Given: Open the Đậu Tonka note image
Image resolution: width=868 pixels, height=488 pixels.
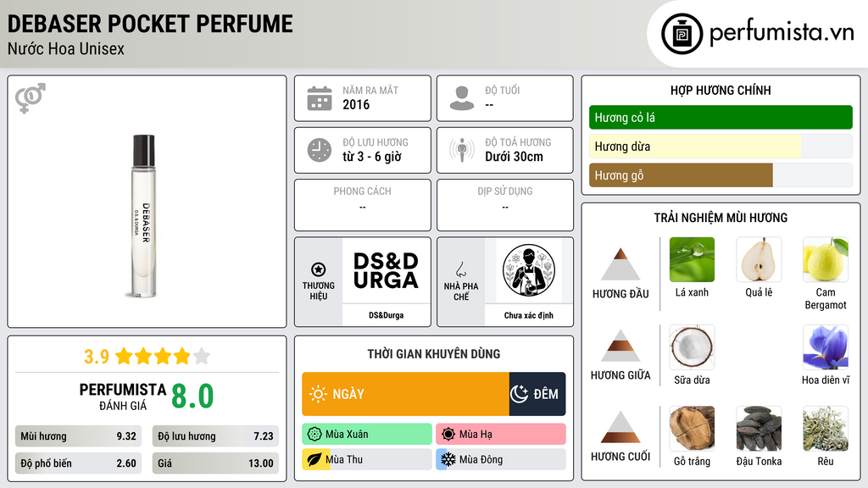Looking at the screenshot, I should 759,428.
